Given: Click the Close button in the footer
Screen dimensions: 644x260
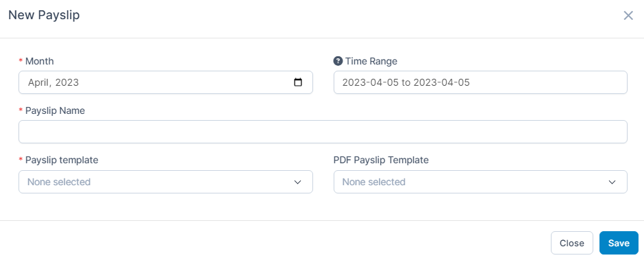Looking at the screenshot, I should [571, 243].
